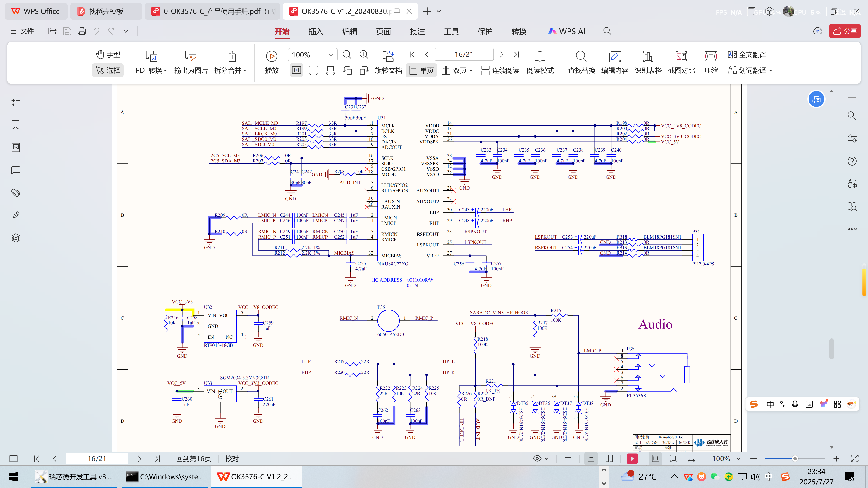Open new tab dropdown arrow
The width and height of the screenshot is (868, 488).
pos(439,12)
